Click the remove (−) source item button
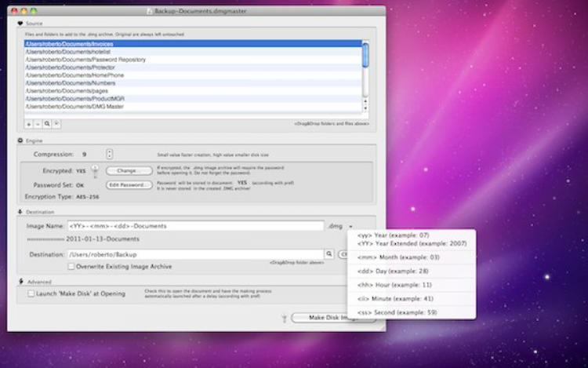Image resolution: width=588 pixels, height=368 pixels. [38, 124]
